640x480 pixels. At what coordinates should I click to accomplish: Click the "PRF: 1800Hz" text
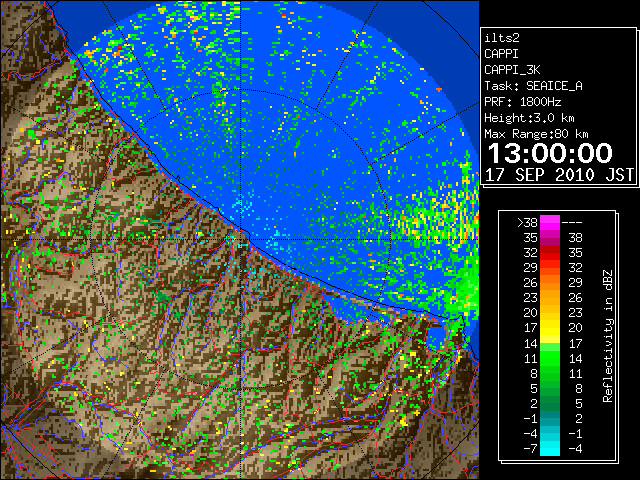pyautogui.click(x=522, y=102)
